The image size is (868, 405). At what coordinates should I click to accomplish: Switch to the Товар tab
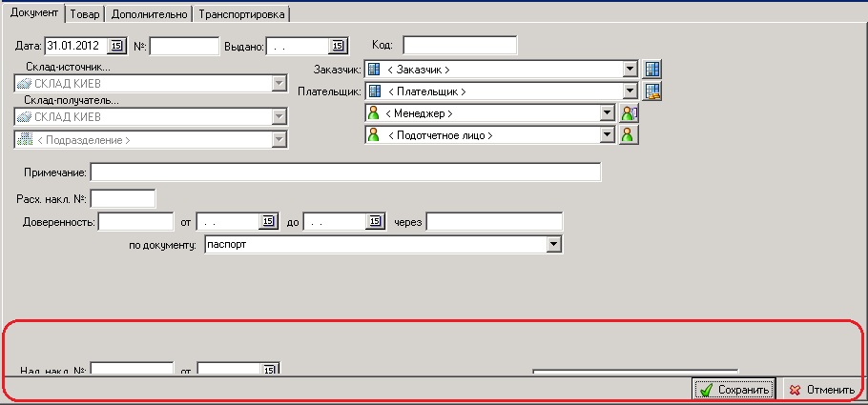pos(86,14)
